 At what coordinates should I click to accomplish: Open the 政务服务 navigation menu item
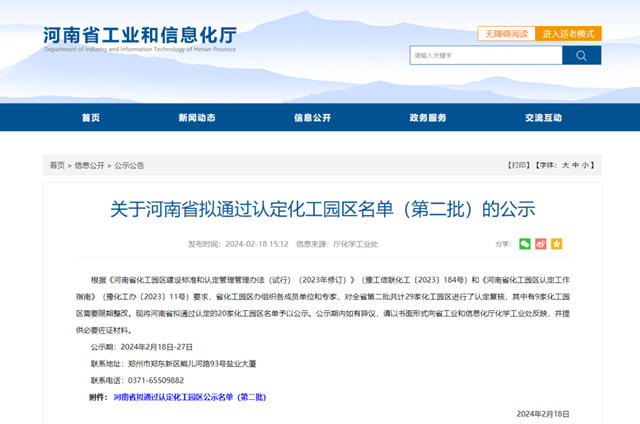point(428,118)
